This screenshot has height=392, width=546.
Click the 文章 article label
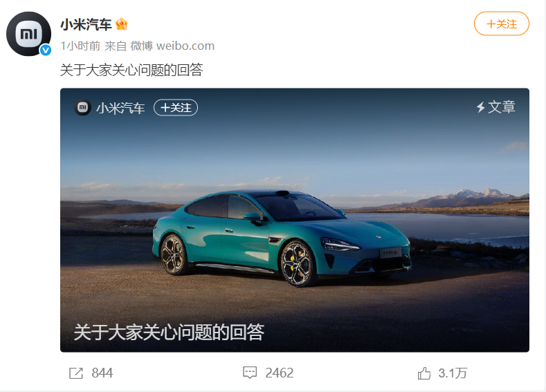[502, 107]
